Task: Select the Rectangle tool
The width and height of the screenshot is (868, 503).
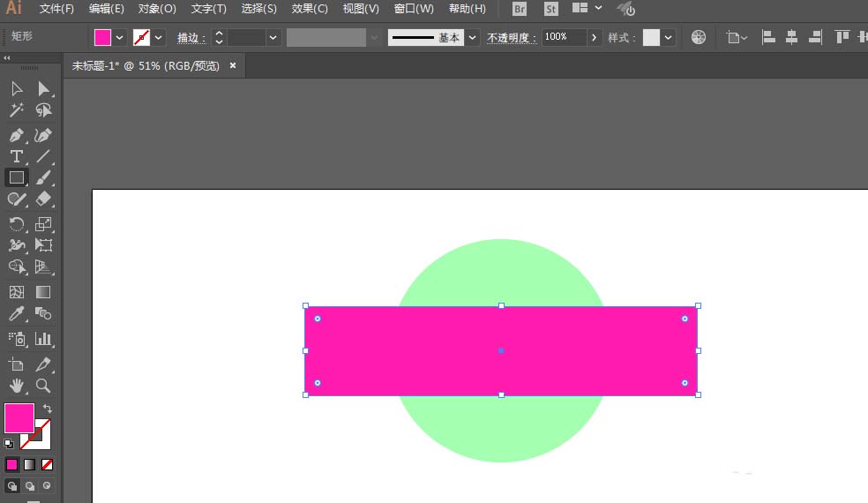Action: click(x=17, y=177)
